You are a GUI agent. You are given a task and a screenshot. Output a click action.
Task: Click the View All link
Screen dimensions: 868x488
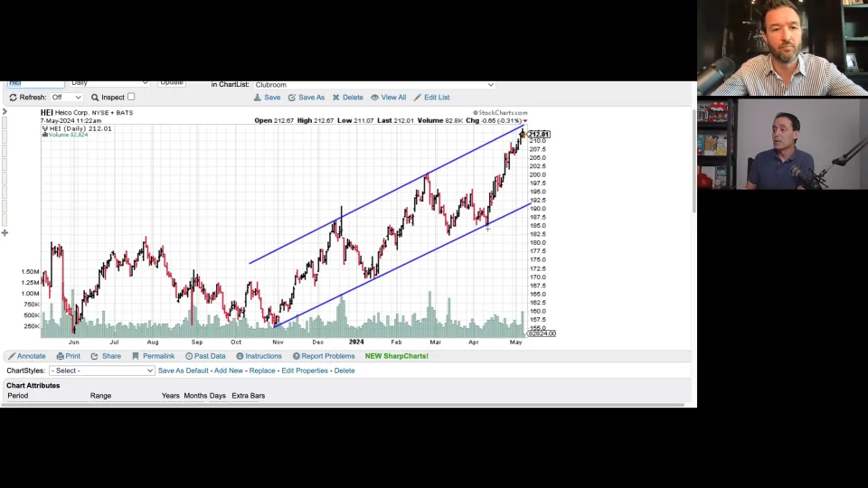393,98
